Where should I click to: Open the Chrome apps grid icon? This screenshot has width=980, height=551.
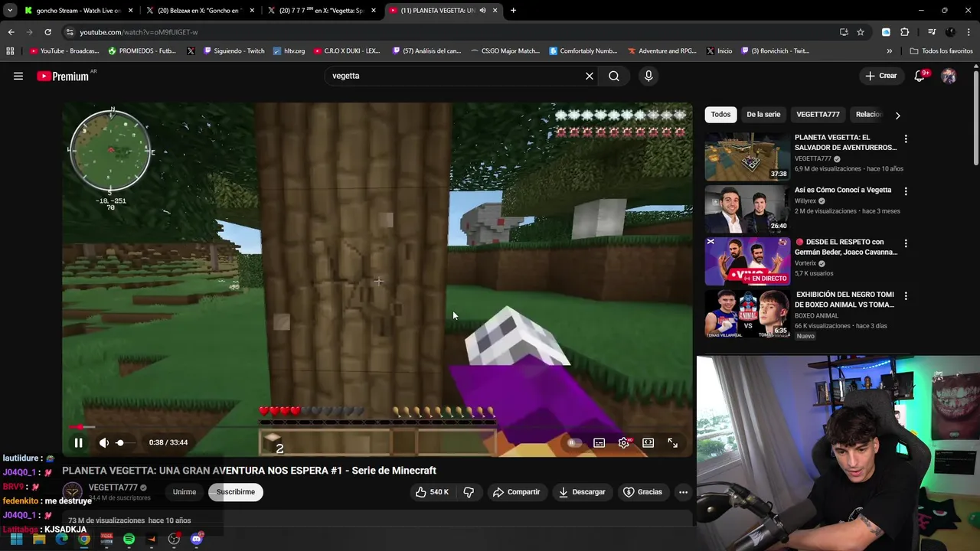[10, 51]
